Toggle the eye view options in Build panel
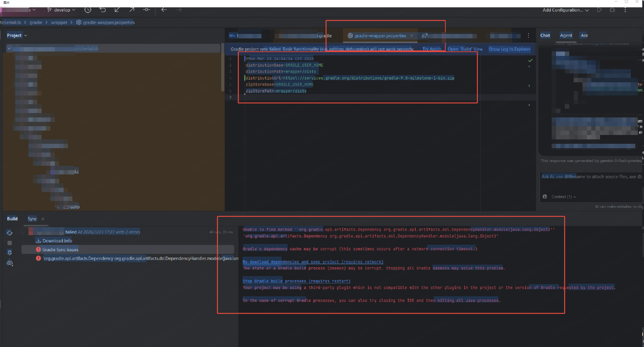The image size is (644, 347). pyautogui.click(x=10, y=263)
